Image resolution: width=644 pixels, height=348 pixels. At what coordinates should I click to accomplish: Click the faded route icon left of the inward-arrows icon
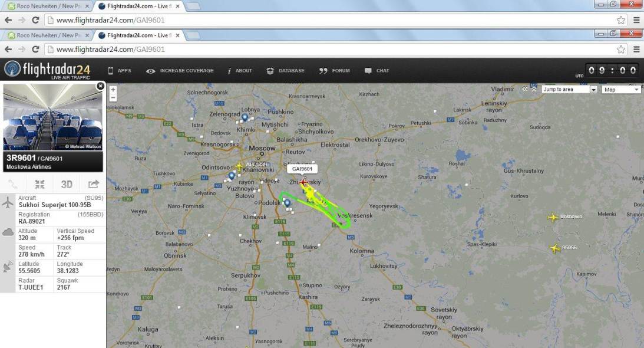[x=13, y=184]
